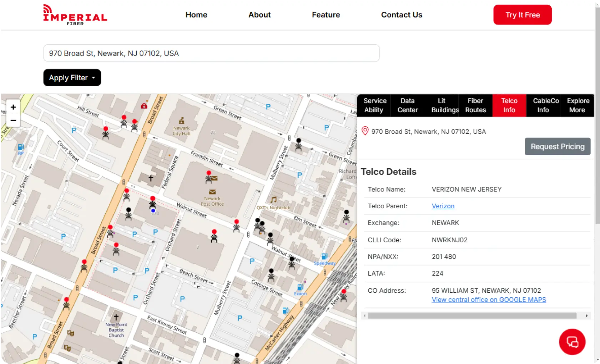Click the church cross icon at Federal Square
The image size is (600, 364).
(151, 178)
